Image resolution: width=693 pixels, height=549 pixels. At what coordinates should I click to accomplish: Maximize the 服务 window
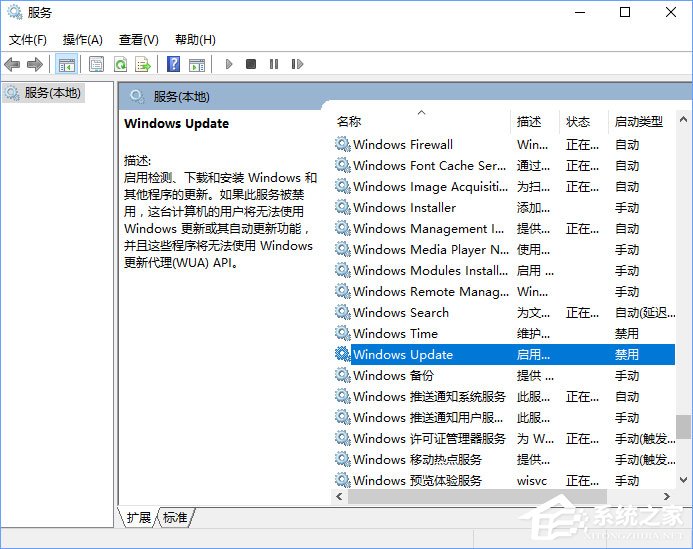point(624,12)
